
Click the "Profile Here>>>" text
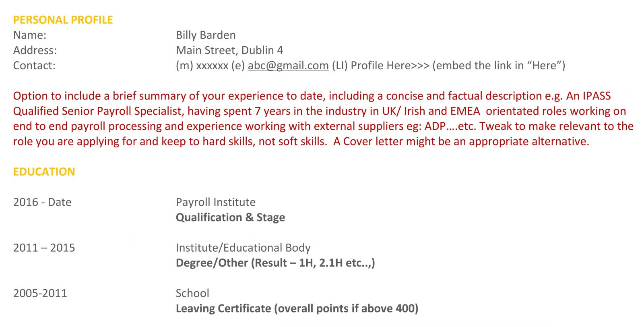[390, 66]
